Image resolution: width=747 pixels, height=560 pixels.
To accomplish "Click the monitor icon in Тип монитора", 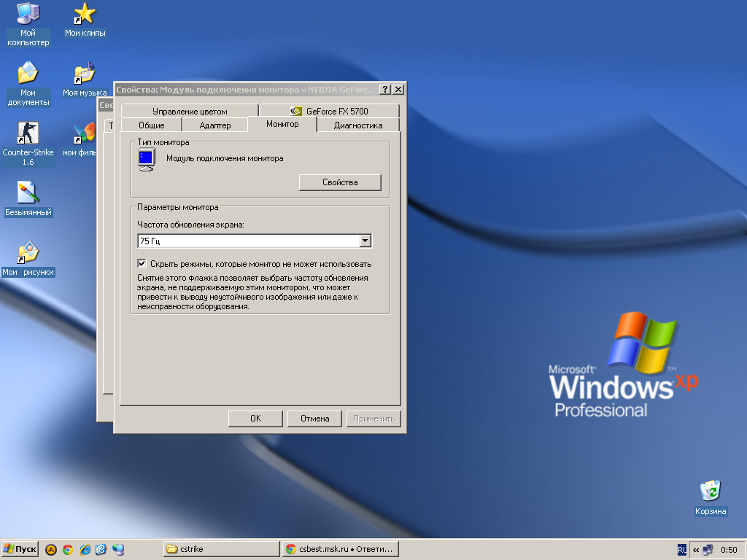I will click(x=146, y=160).
